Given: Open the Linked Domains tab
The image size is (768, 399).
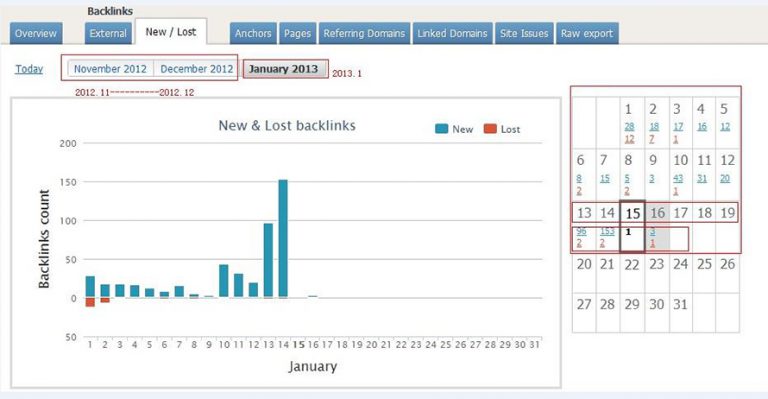Looking at the screenshot, I should [x=453, y=33].
